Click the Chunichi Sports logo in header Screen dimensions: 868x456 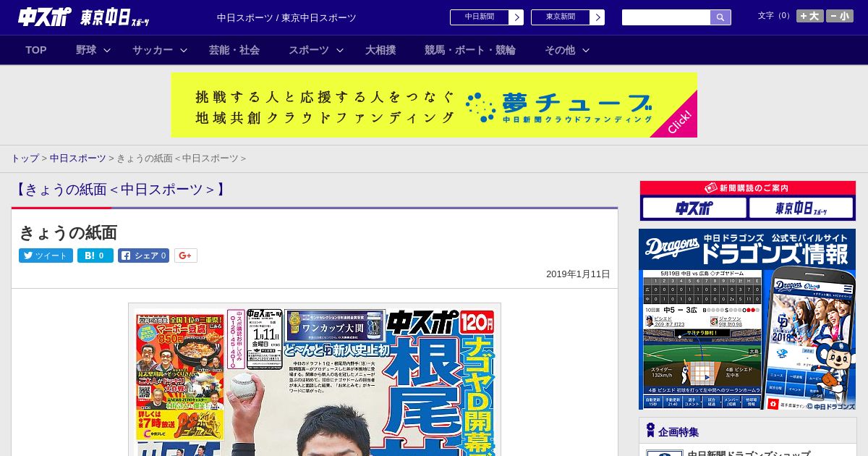[x=45, y=17]
